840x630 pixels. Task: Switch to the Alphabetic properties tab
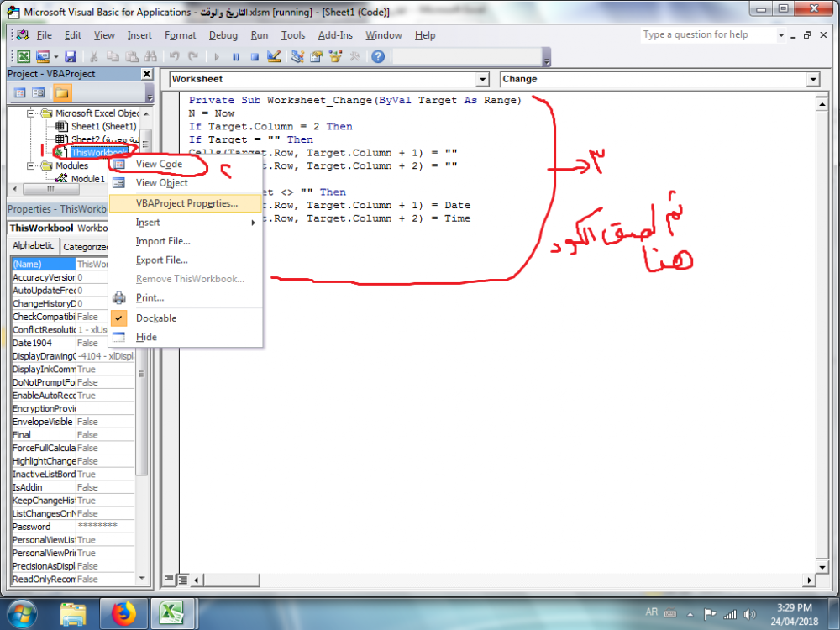[x=34, y=245]
